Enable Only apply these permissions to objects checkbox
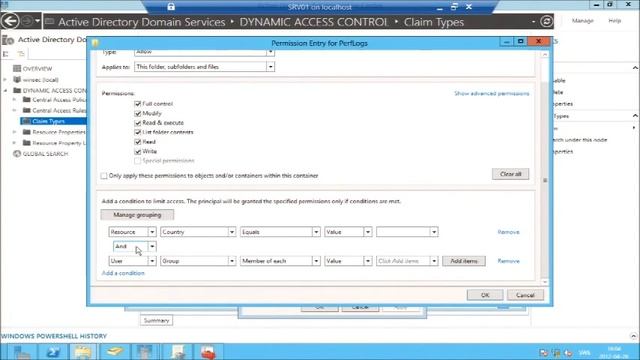 pyautogui.click(x=104, y=176)
